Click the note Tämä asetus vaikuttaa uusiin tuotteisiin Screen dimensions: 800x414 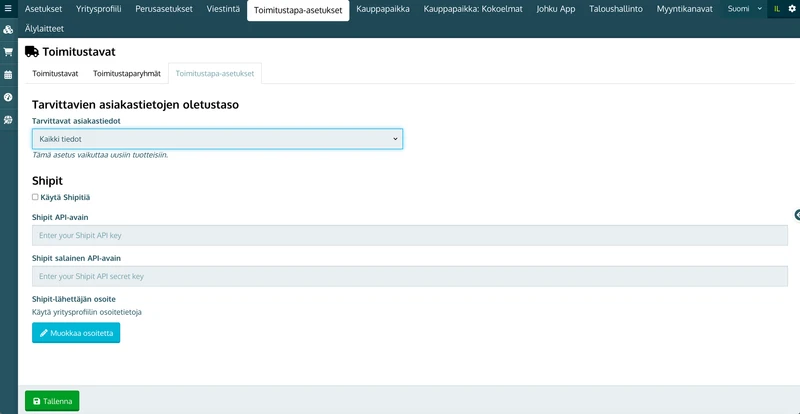click(x=100, y=155)
